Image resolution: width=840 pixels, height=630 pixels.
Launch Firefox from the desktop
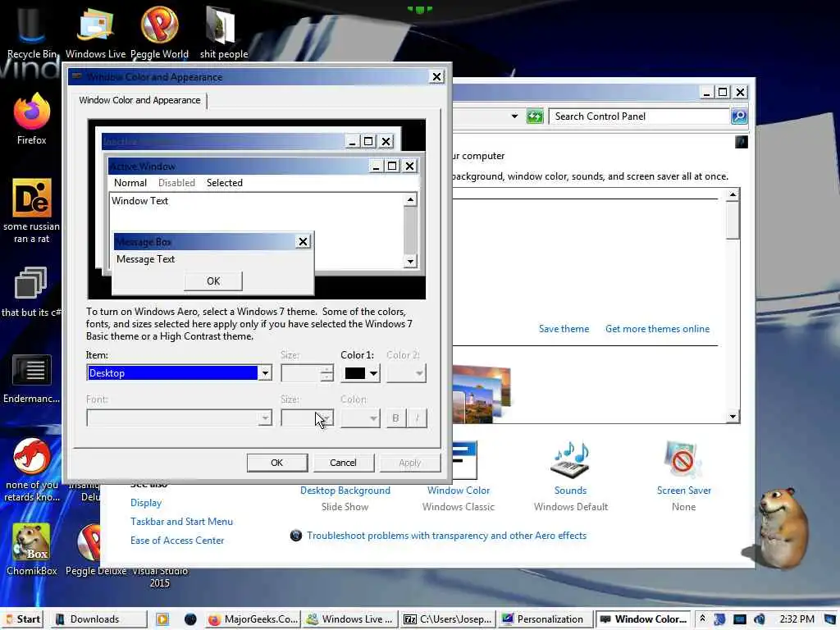coord(32,119)
